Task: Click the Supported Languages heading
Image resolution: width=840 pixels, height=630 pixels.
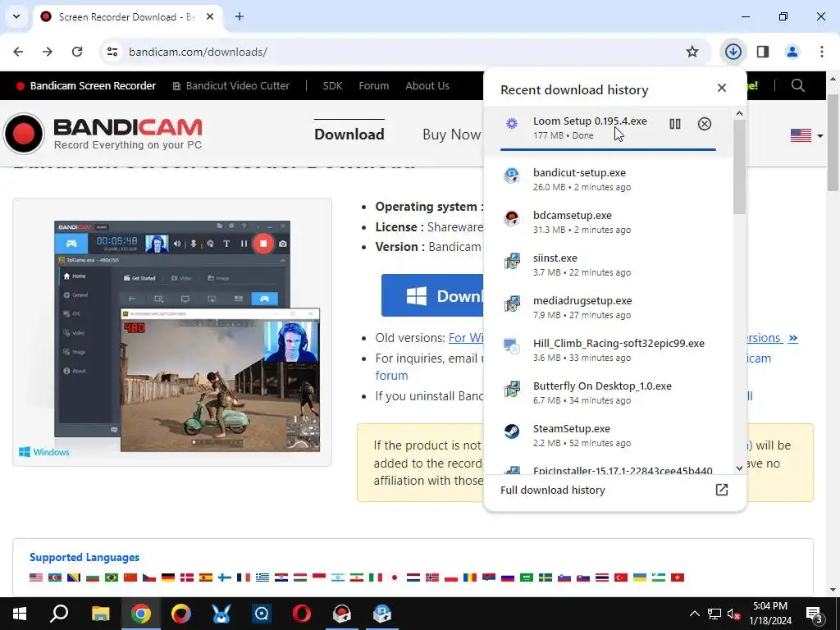Action: click(84, 557)
